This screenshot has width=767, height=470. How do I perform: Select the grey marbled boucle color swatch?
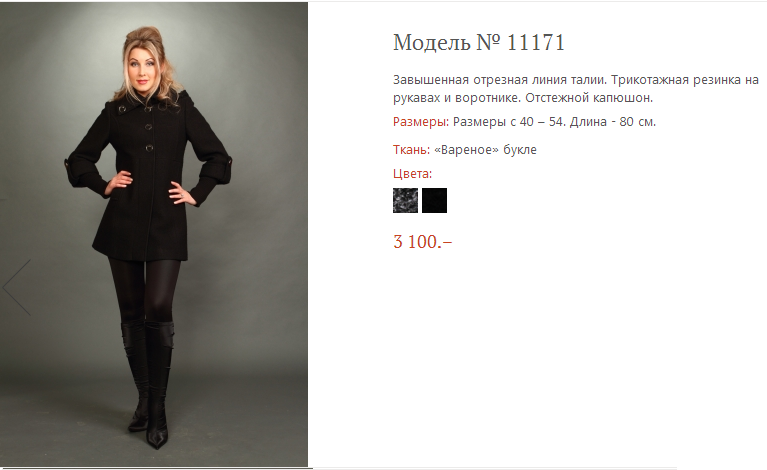(x=406, y=201)
